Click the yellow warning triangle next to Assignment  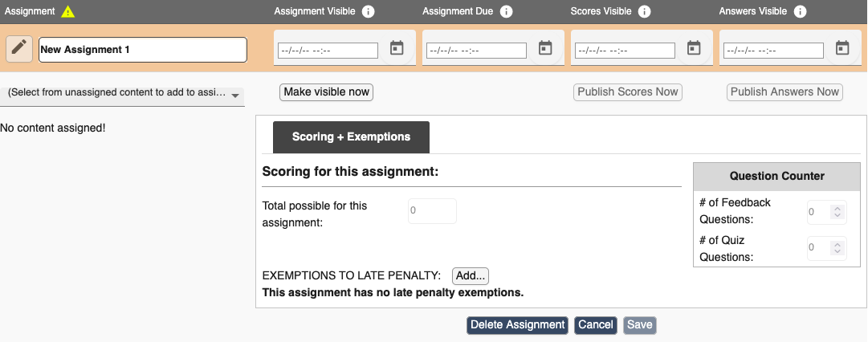click(67, 11)
